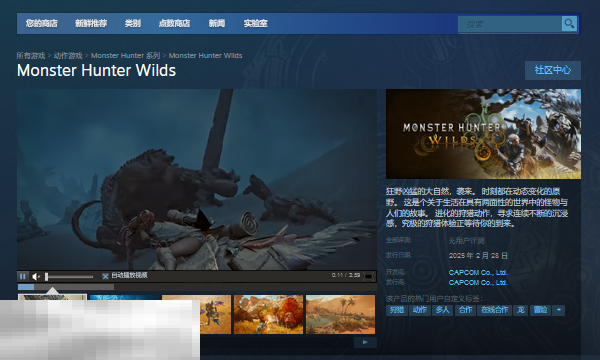Click the search input field
Viewport: 600px width, 360px height.
point(510,24)
